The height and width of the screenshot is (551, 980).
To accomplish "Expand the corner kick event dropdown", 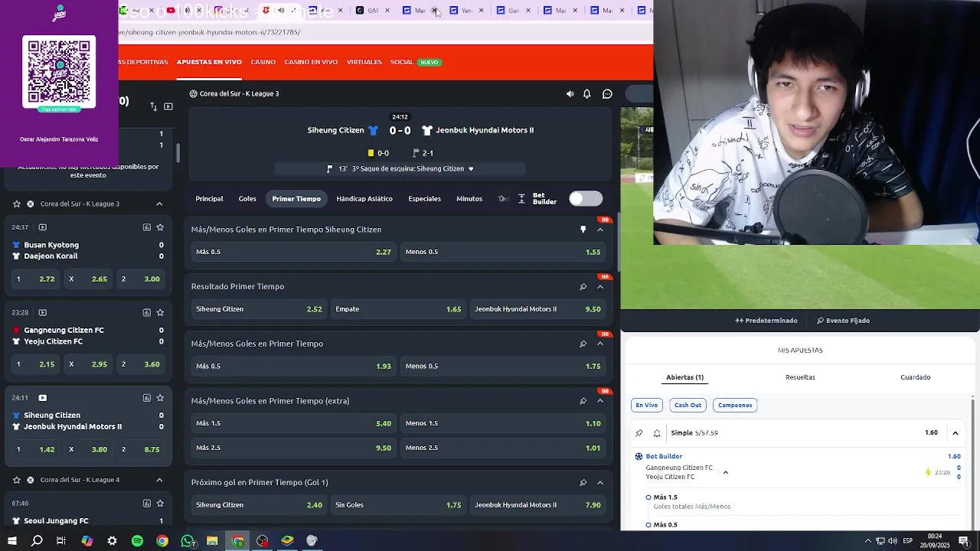I will pyautogui.click(x=471, y=169).
